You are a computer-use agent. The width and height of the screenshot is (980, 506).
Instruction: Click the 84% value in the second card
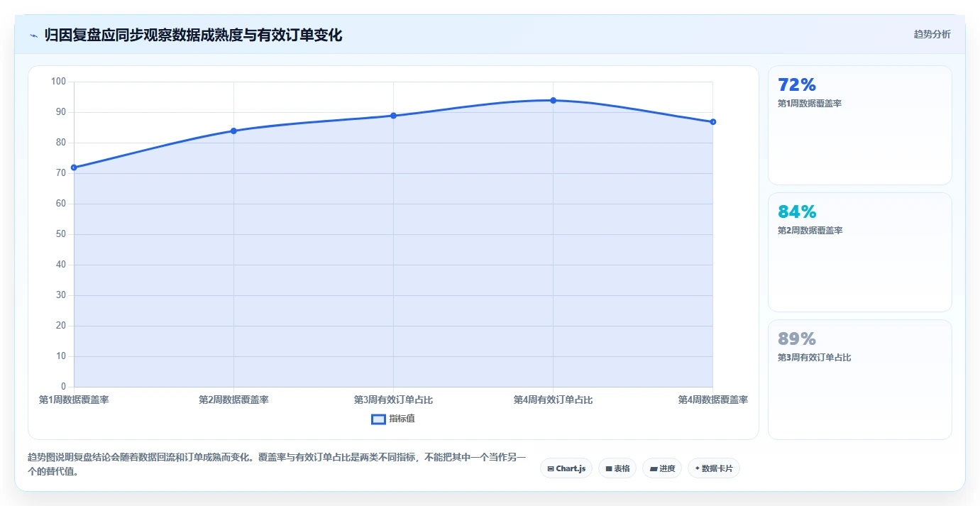point(797,211)
